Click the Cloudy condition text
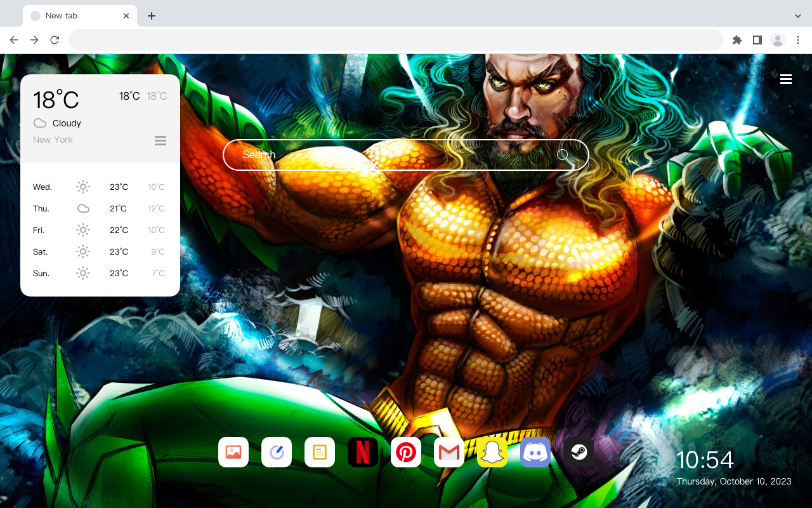 coord(67,123)
